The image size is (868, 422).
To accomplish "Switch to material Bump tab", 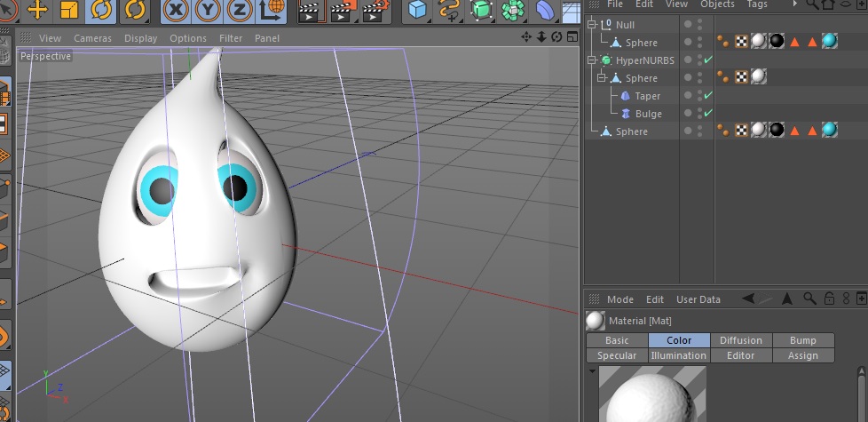I will pyautogui.click(x=802, y=340).
